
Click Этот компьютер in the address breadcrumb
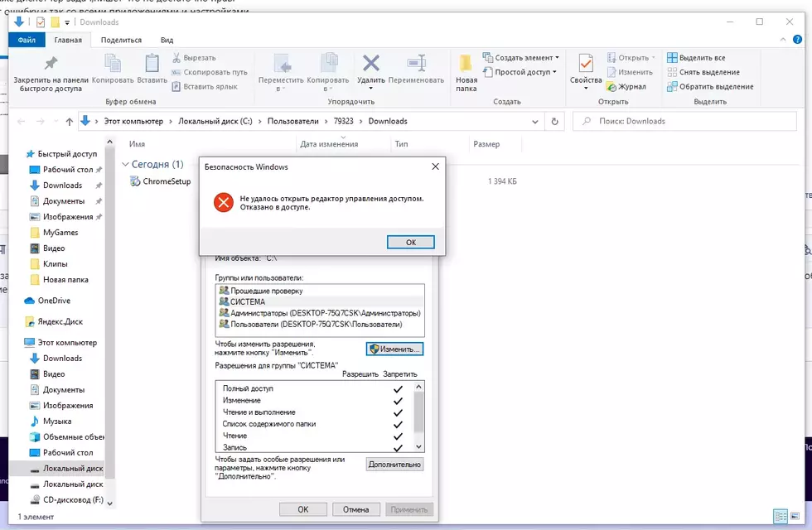tap(133, 121)
